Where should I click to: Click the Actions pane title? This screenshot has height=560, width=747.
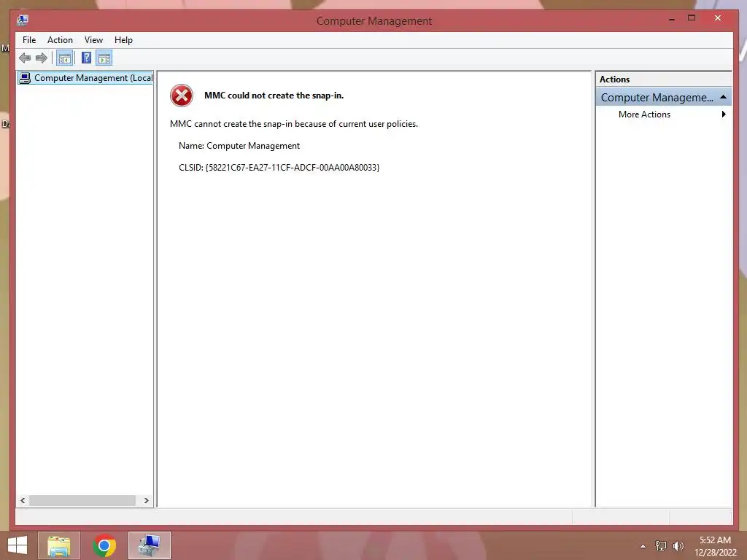click(614, 79)
